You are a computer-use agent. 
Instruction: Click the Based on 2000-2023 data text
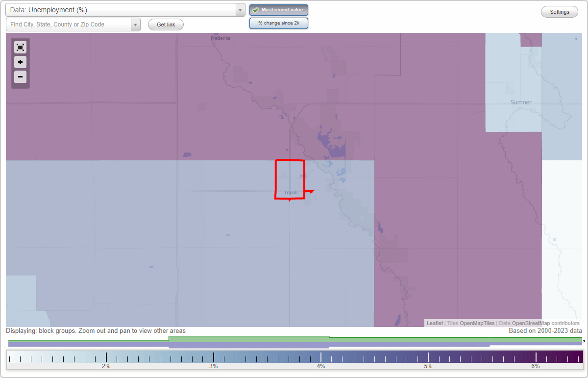click(545, 331)
